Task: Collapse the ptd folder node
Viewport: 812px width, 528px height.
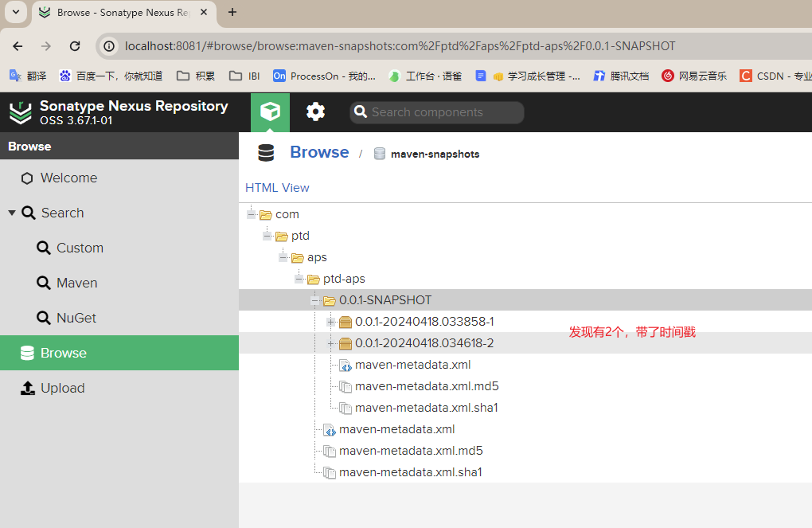Action: 267,237
